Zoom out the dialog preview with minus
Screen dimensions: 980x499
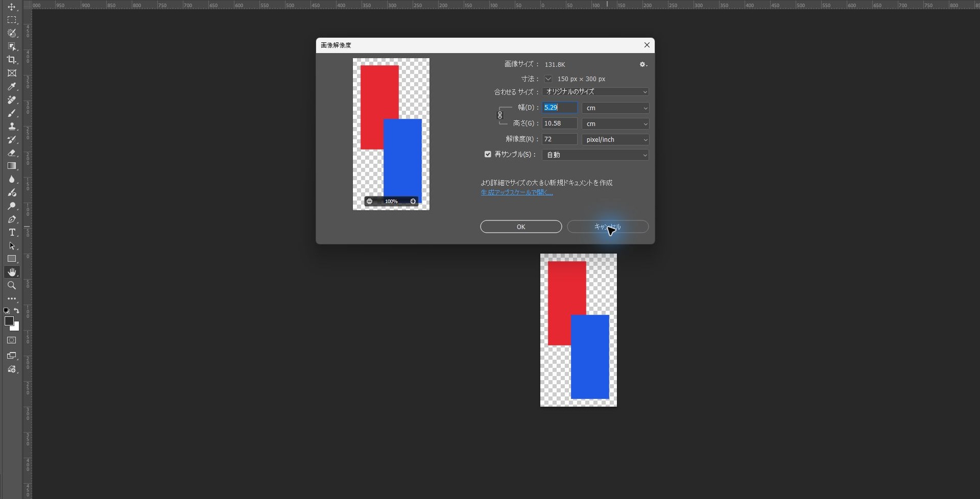point(369,201)
